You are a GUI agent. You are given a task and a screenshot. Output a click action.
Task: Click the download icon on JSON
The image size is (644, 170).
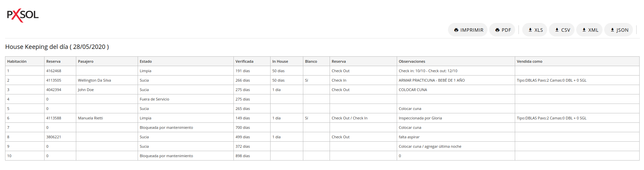point(612,30)
